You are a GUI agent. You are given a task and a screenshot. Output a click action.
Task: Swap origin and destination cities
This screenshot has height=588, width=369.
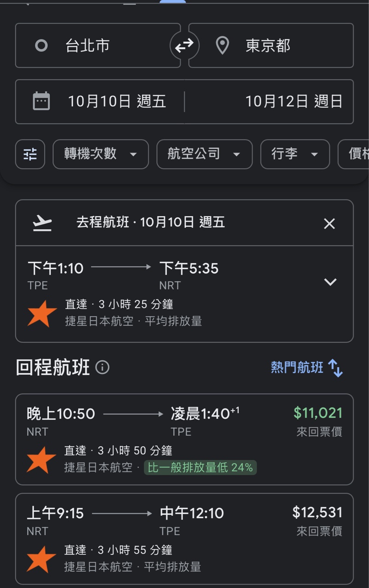tap(184, 45)
